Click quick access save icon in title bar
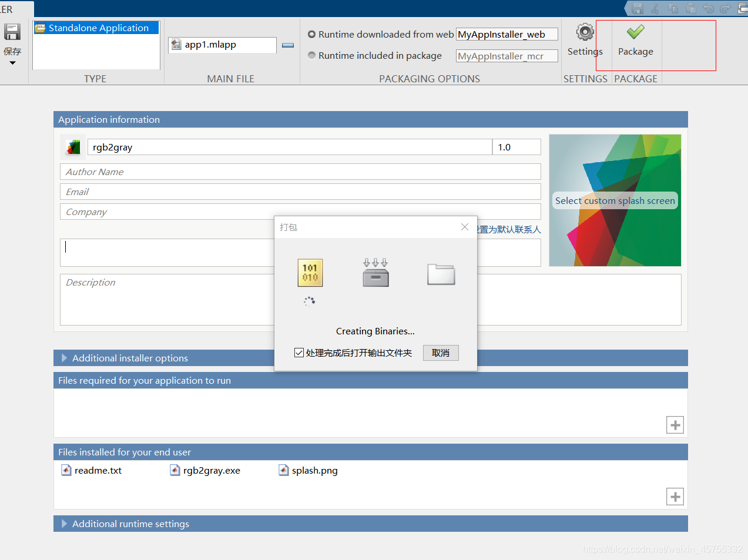The width and height of the screenshot is (748, 560). click(638, 9)
